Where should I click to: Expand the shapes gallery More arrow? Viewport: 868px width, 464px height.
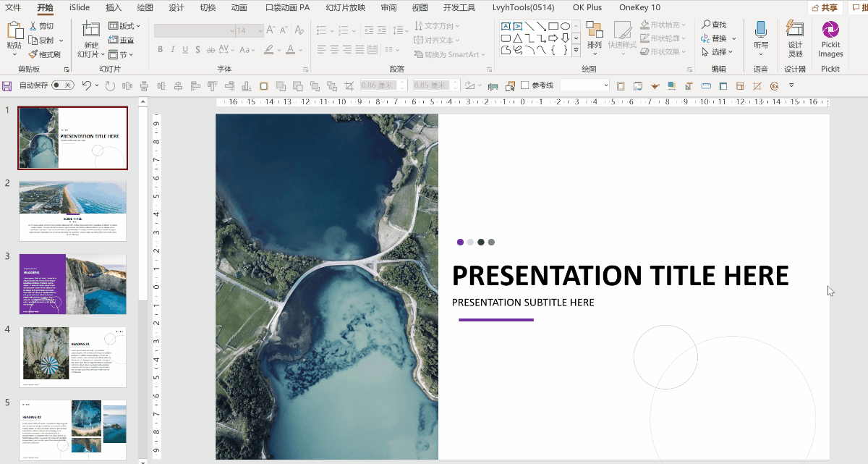(576, 50)
